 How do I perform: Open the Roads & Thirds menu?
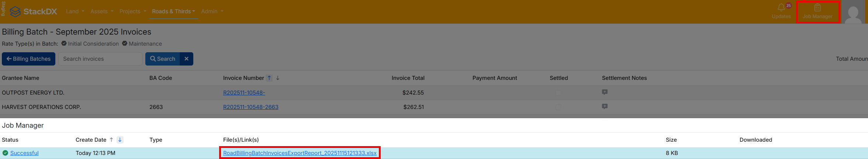tap(173, 11)
